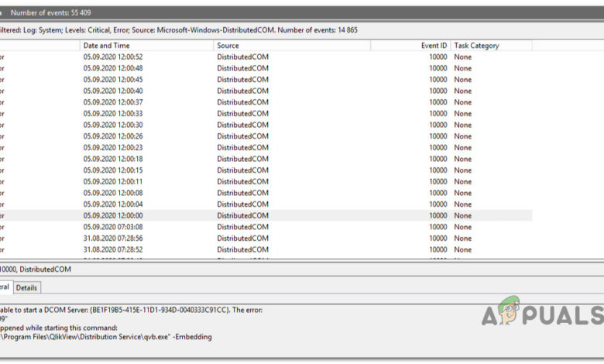Sort by the Event ID column header

tap(410, 46)
